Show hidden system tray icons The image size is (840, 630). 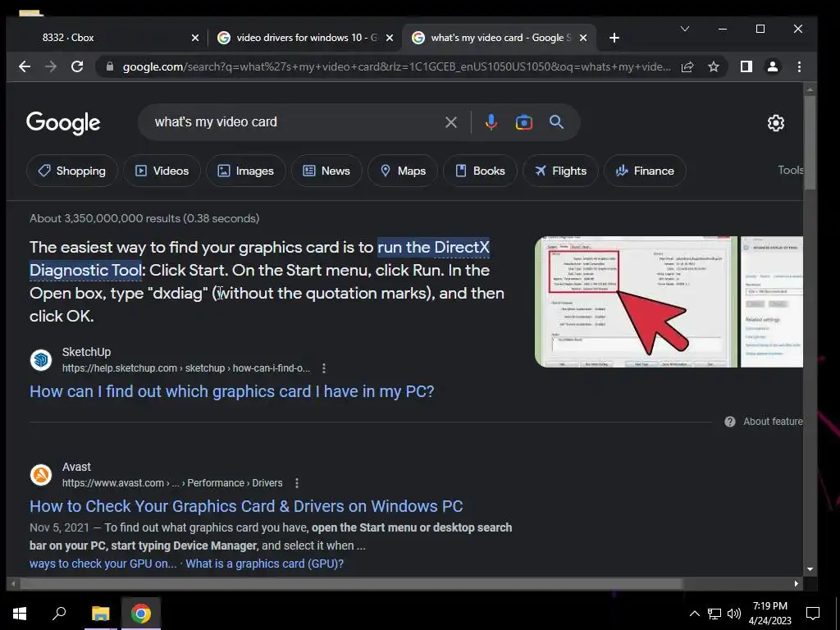[x=694, y=614]
